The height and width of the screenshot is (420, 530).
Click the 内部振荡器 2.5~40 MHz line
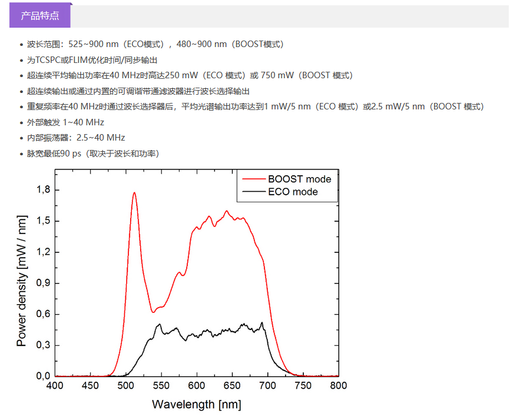click(76, 138)
